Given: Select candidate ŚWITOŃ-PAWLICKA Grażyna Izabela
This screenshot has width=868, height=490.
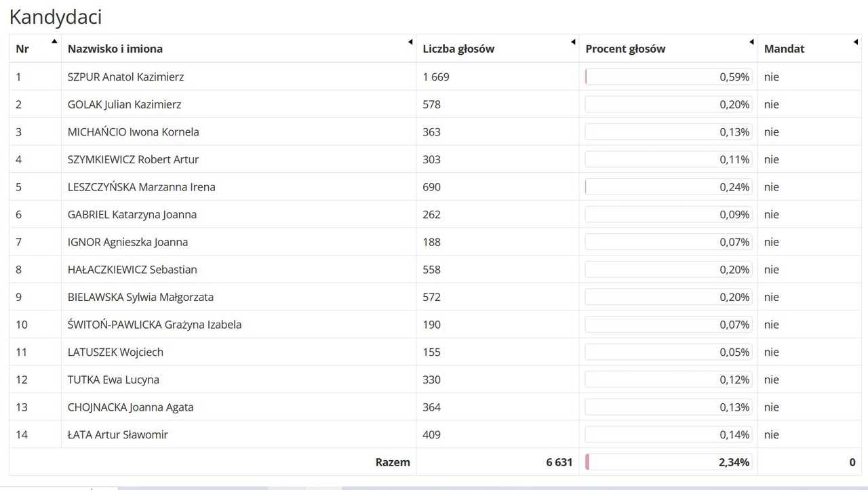Looking at the screenshot, I should point(155,325).
